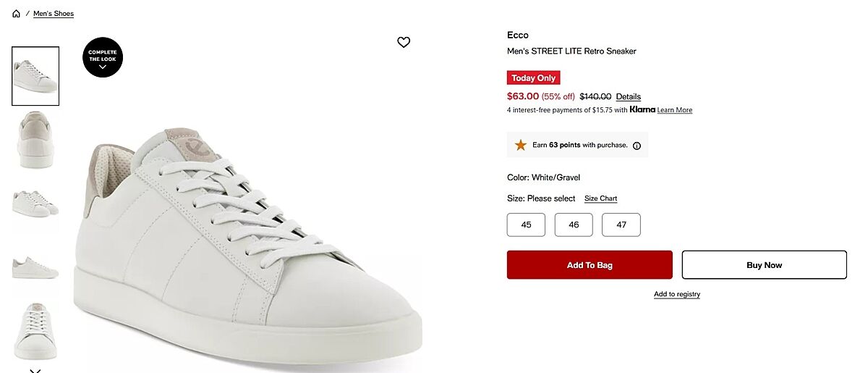Image resolution: width=868 pixels, height=373 pixels.
Task: Select size 45
Action: pyautogui.click(x=526, y=225)
